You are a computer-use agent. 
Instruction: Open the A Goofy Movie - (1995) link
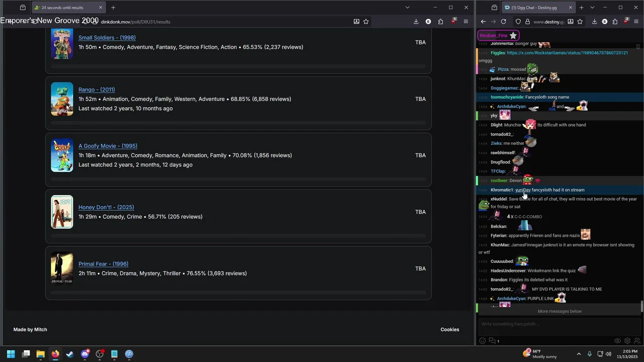pos(108,146)
